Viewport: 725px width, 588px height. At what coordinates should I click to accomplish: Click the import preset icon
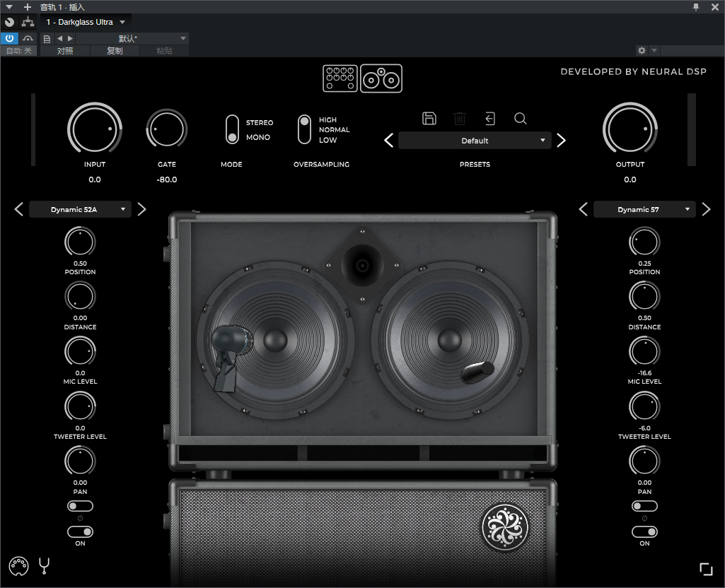pyautogui.click(x=490, y=119)
